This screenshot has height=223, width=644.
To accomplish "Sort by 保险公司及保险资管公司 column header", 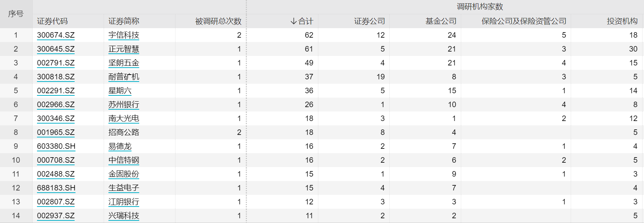I will [524, 21].
